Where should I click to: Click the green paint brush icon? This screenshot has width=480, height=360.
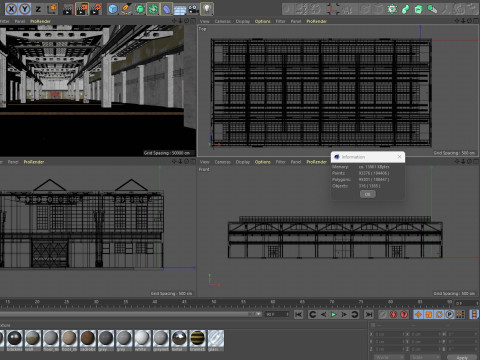432,9
